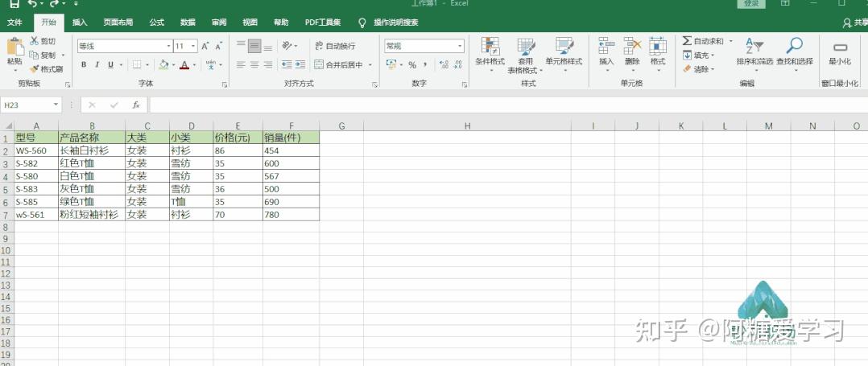Click the accounting number format icon
The width and height of the screenshot is (868, 366).
click(x=391, y=64)
